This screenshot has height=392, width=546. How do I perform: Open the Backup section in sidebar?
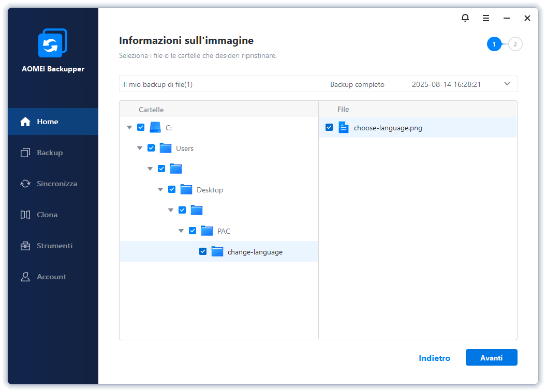point(50,153)
